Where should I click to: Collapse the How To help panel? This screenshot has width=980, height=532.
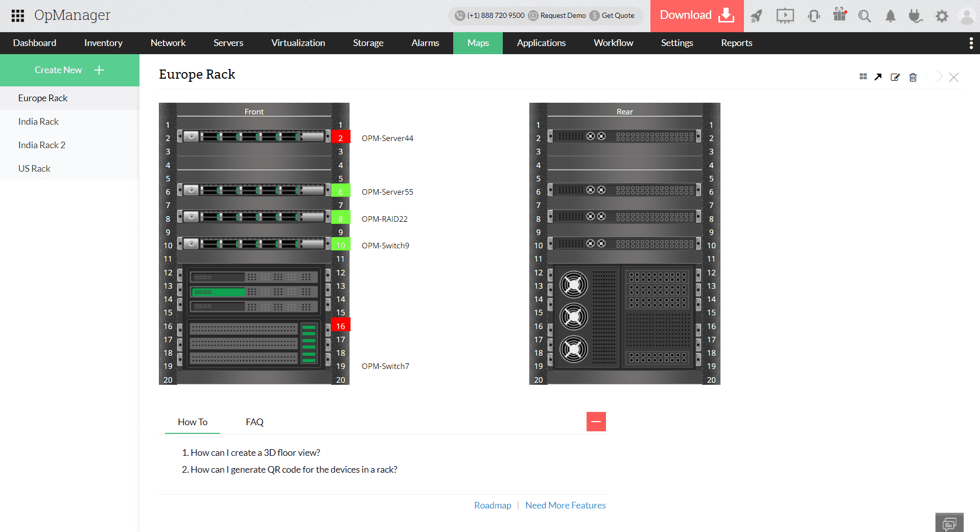point(596,422)
